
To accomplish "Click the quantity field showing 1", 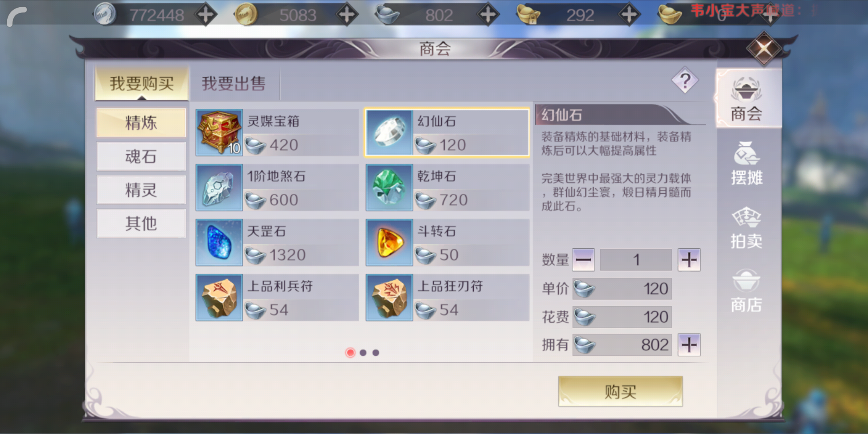I will [x=636, y=260].
